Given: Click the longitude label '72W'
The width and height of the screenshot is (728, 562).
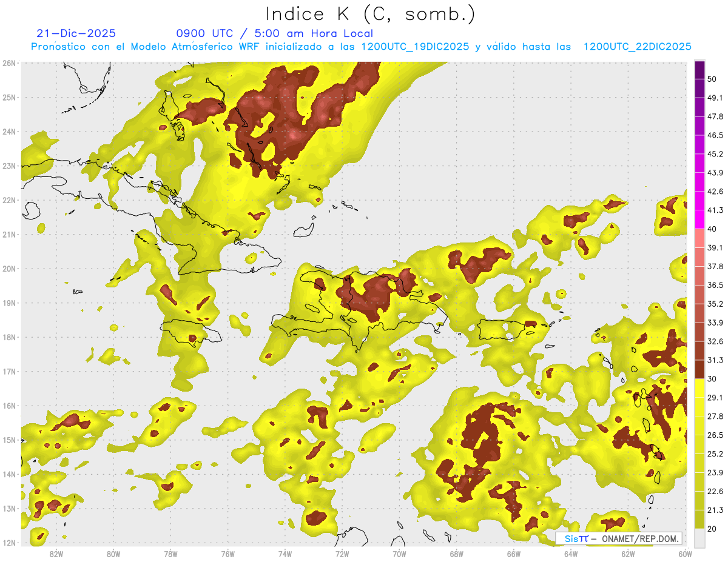Looking at the screenshot, I should point(342,554).
